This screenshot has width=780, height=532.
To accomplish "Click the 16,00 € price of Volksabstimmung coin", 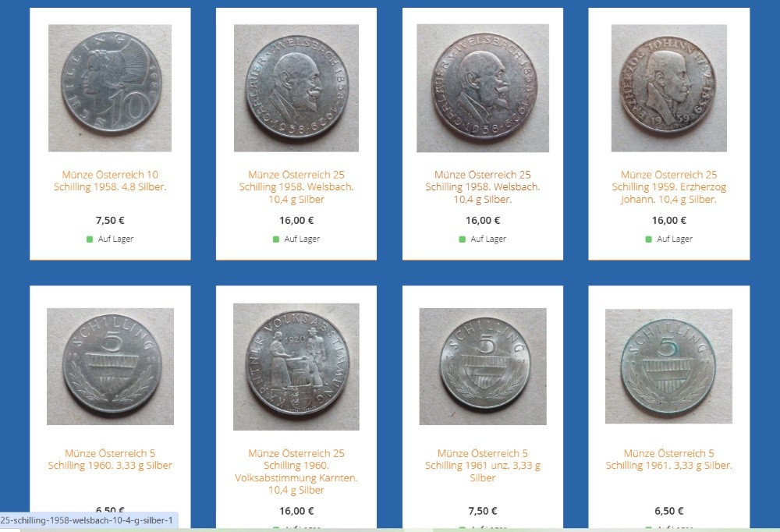I will (x=296, y=511).
